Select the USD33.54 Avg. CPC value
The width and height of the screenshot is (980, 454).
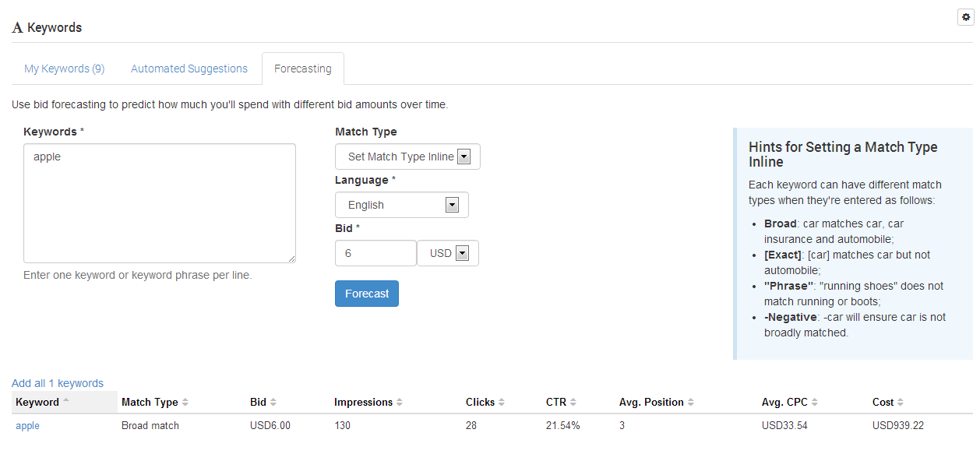[784, 426]
